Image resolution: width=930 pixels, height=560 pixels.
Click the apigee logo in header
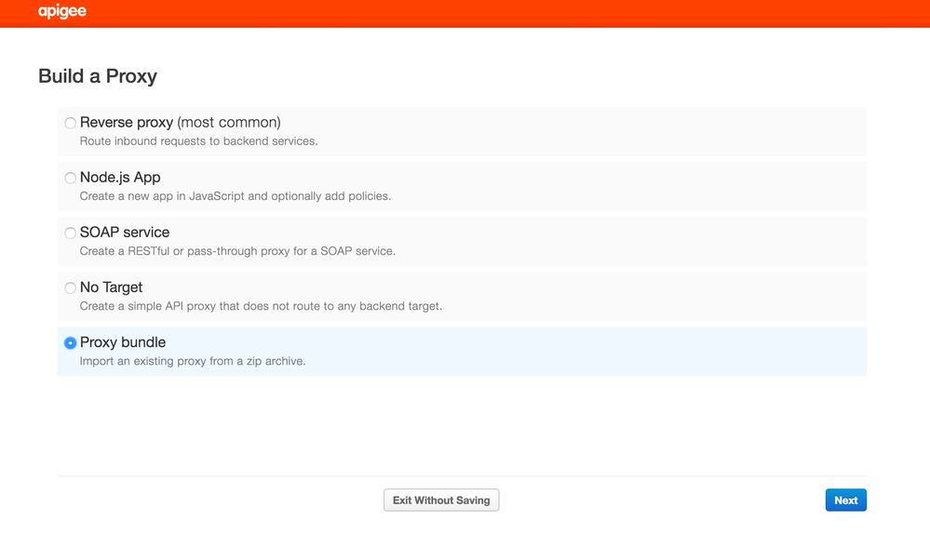coord(62,12)
